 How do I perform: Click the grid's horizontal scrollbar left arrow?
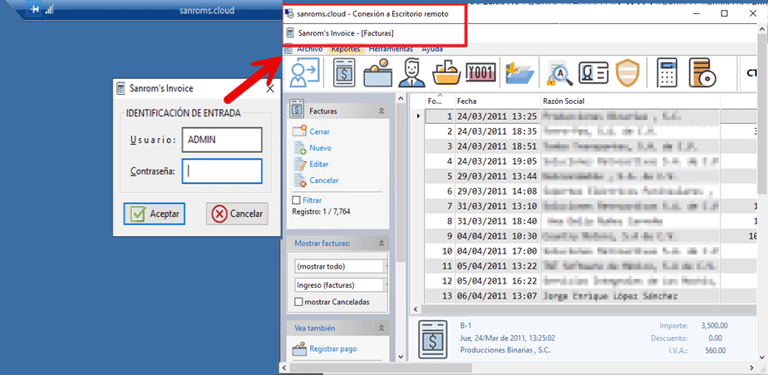[415, 309]
